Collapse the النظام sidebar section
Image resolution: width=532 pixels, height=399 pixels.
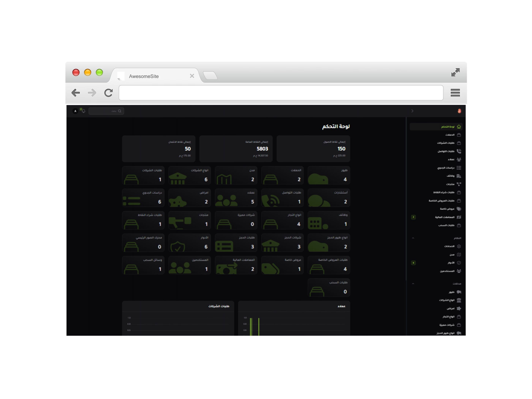(x=413, y=238)
